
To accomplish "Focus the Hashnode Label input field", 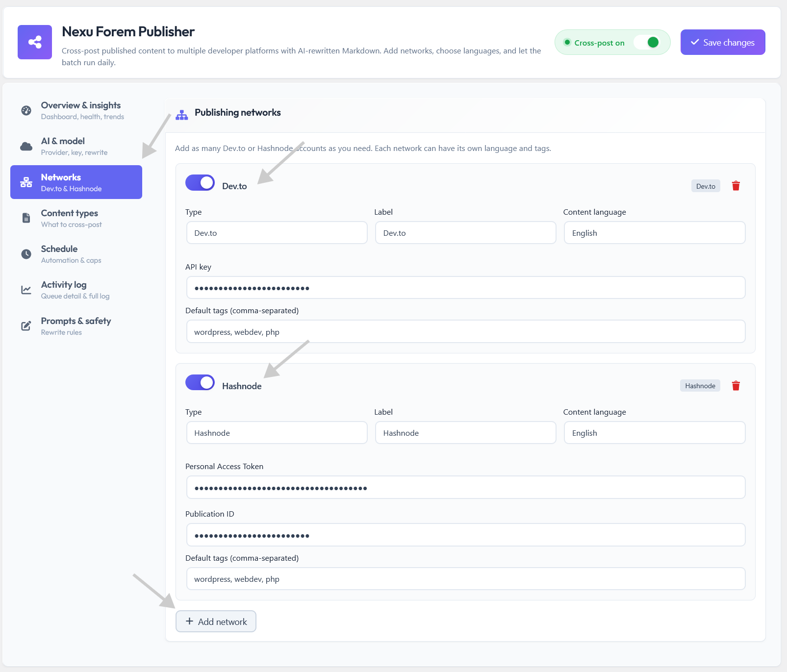I will (x=466, y=433).
